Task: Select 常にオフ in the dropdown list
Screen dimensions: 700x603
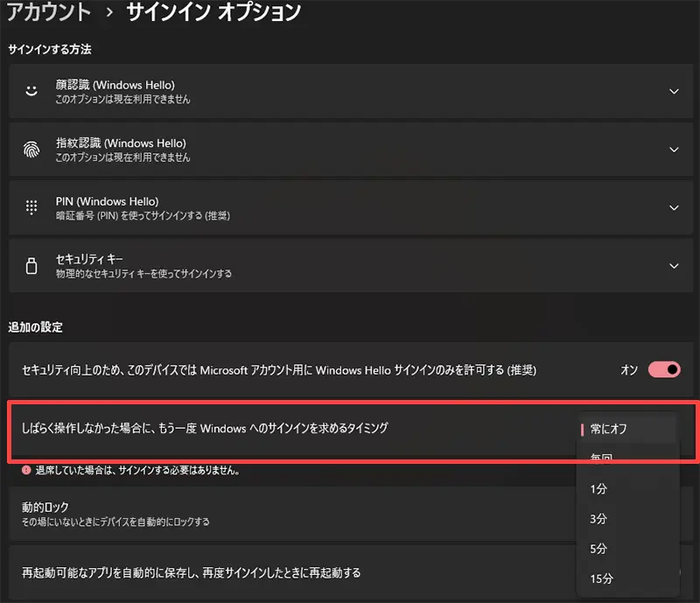Action: (x=627, y=429)
